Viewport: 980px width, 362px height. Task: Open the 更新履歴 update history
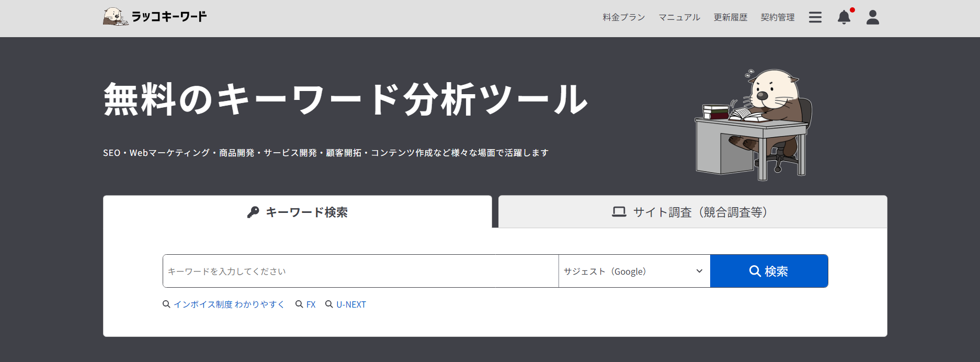730,17
